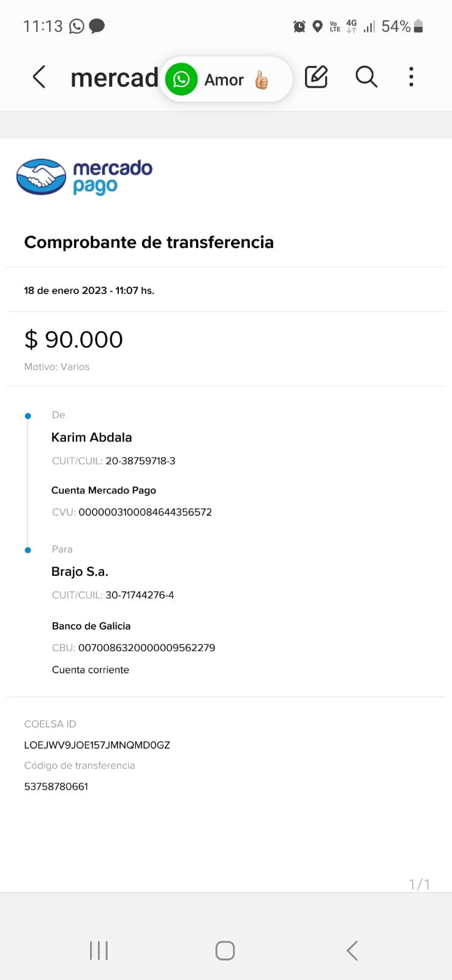This screenshot has height=980, width=452.
Task: Tap the page indicator 1/1
Action: (419, 884)
